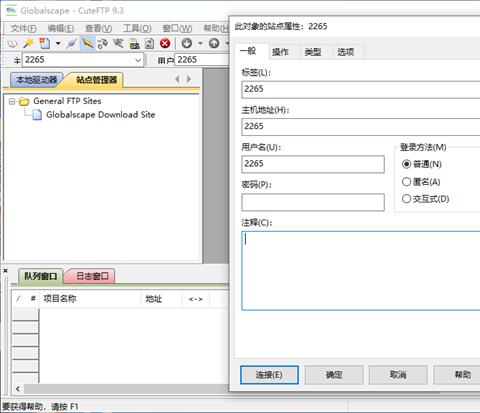
Task: Open the 选项 tab in site properties
Action: (346, 52)
